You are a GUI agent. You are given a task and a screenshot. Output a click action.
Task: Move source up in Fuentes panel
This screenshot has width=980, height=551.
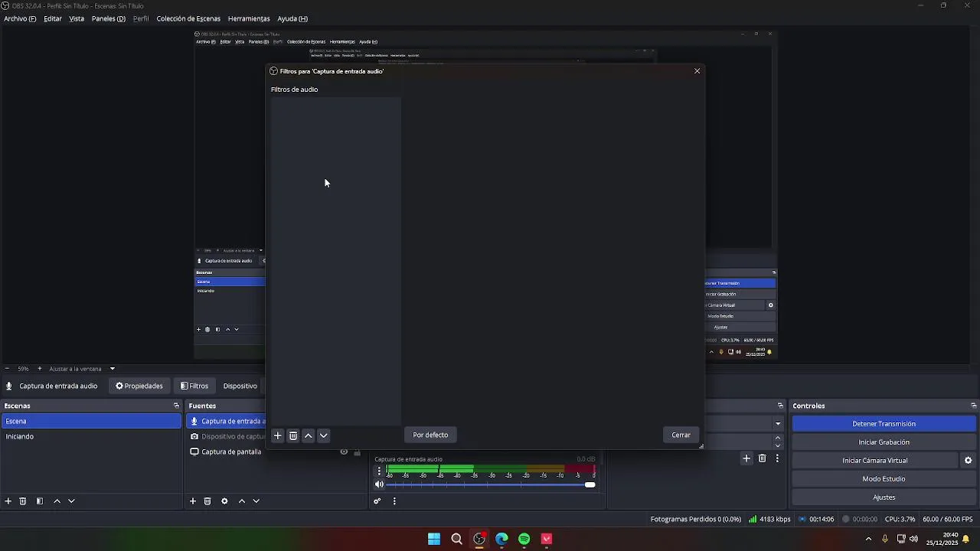point(242,501)
